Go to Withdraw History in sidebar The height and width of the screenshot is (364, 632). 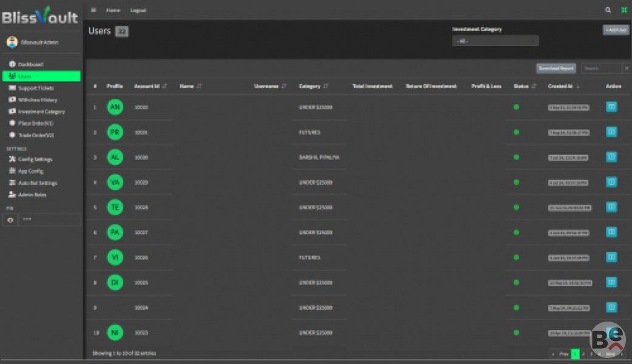pyautogui.click(x=37, y=100)
